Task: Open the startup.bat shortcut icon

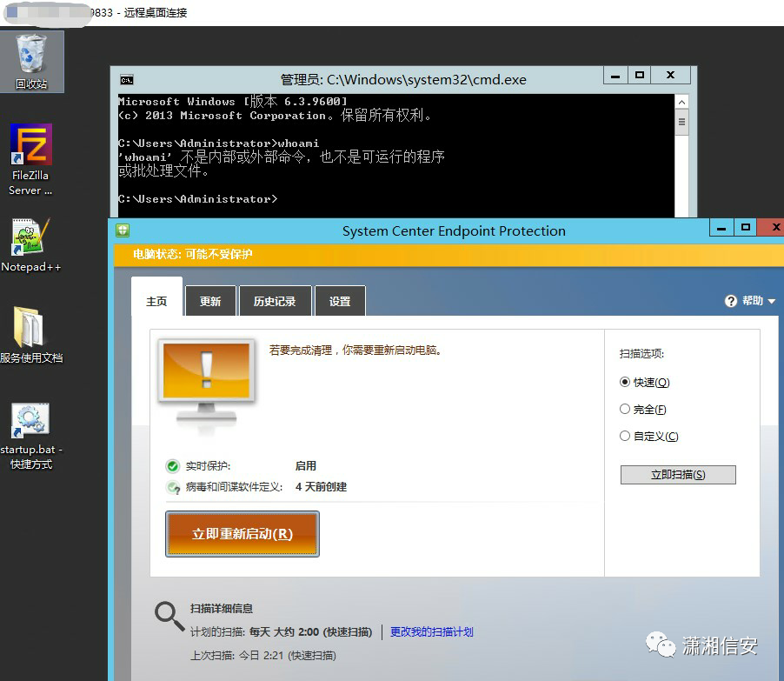Action: click(31, 436)
